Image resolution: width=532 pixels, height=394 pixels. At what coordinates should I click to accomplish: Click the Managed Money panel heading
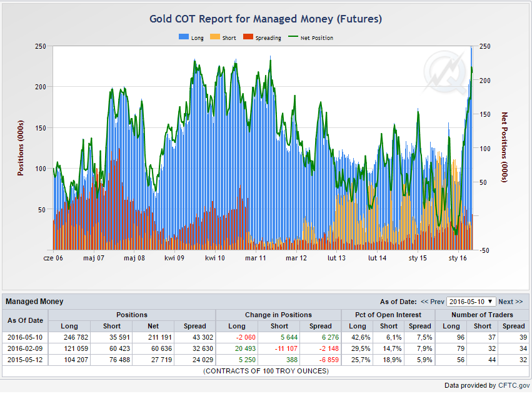click(x=34, y=302)
